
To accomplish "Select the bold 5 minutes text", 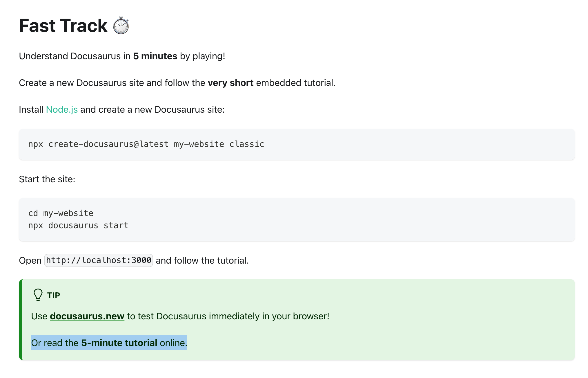I will [155, 56].
